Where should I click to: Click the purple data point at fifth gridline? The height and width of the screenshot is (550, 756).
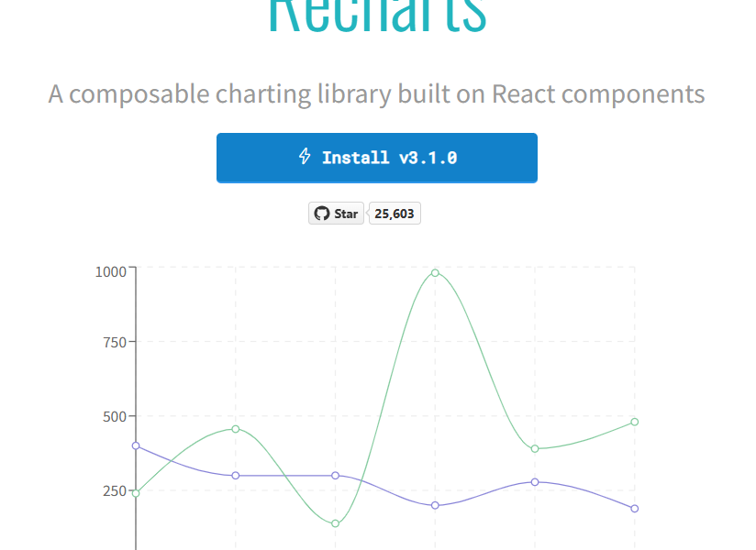tap(535, 482)
